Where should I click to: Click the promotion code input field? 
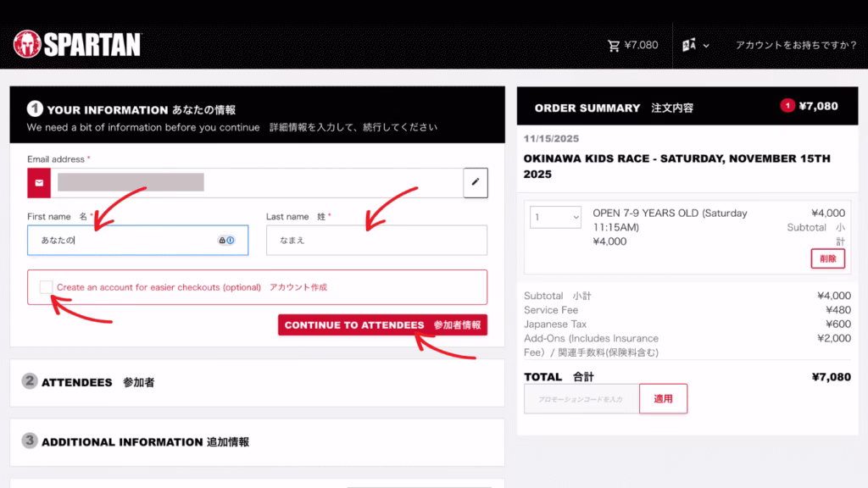(581, 399)
